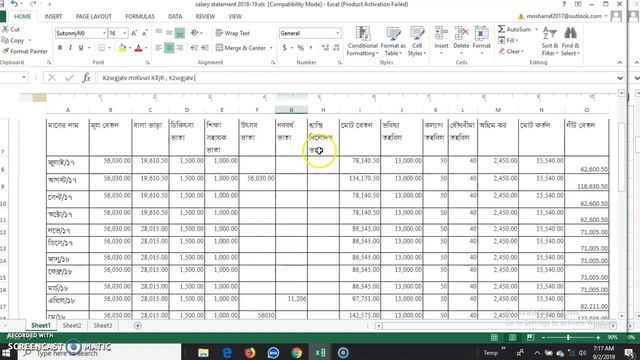Open Format as Table gallery
The width and height of the screenshot is (640, 360).
point(393,41)
